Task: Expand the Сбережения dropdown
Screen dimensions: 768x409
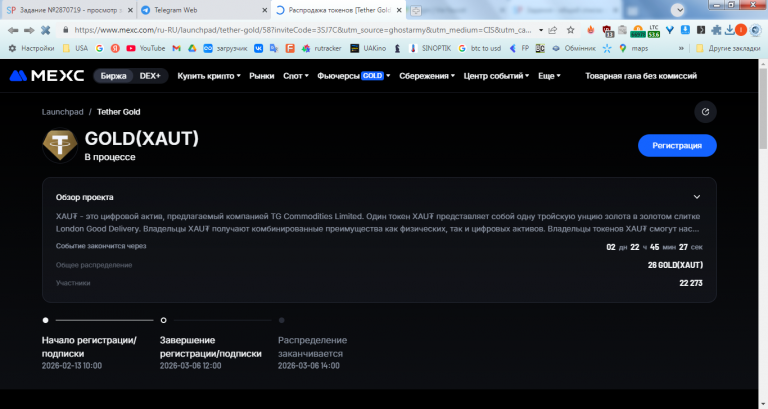Action: 427,76
